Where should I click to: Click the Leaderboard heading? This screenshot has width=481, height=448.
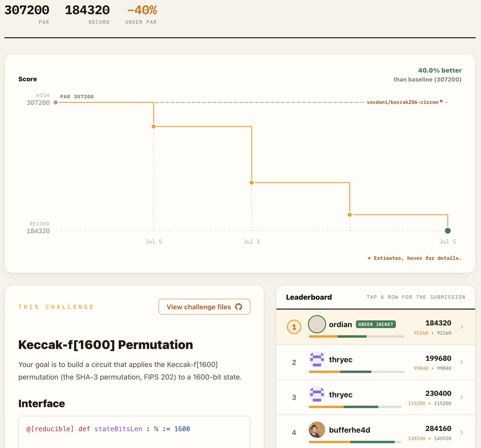pyautogui.click(x=309, y=297)
